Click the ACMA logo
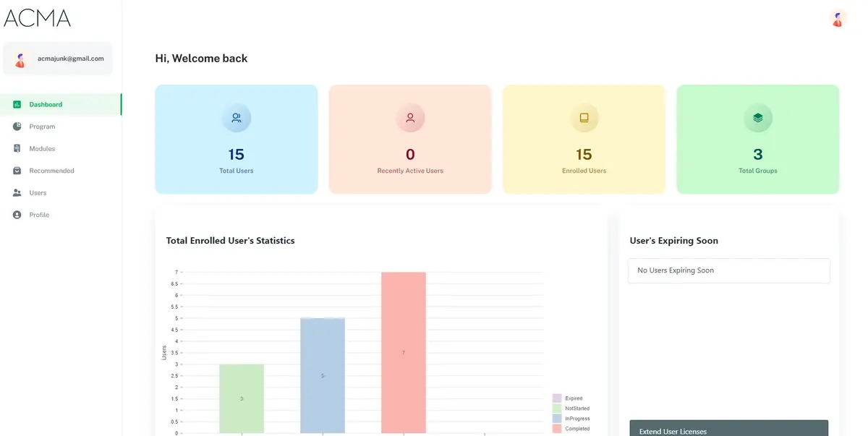Screen dimensions: 868x436 pos(38,18)
